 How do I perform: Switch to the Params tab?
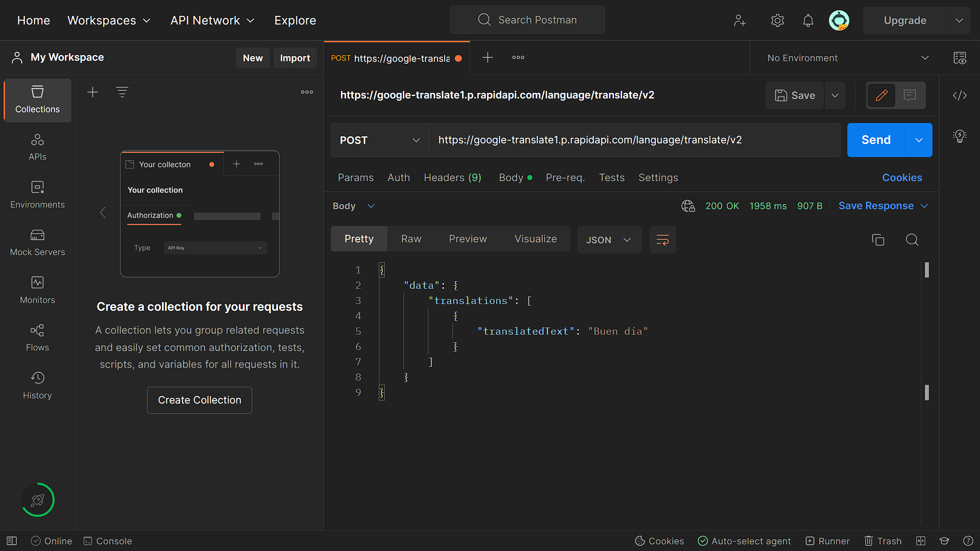356,178
